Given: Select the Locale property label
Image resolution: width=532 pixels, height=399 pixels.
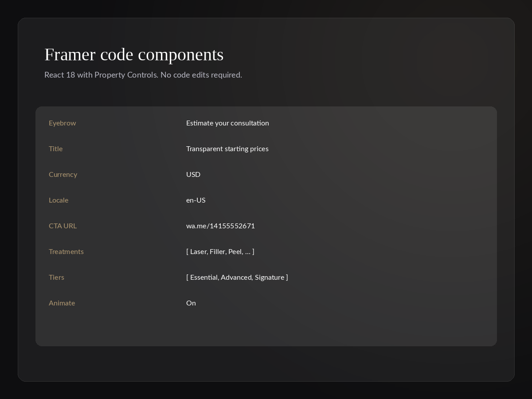Looking at the screenshot, I should coord(59,200).
